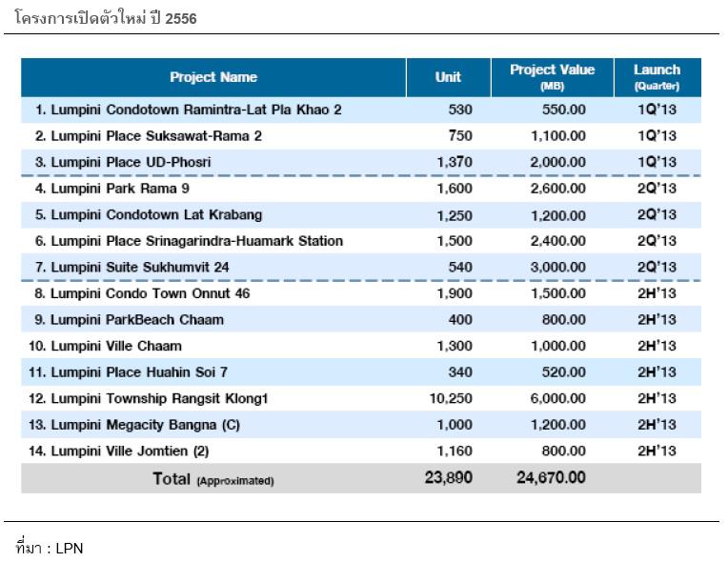Click the total unit count 23,890
The image size is (728, 582).
click(448, 478)
